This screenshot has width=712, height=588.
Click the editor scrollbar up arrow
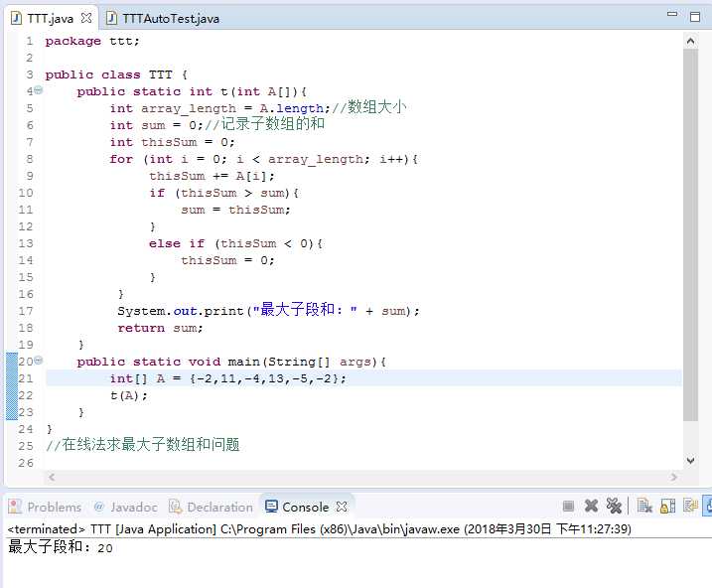690,42
